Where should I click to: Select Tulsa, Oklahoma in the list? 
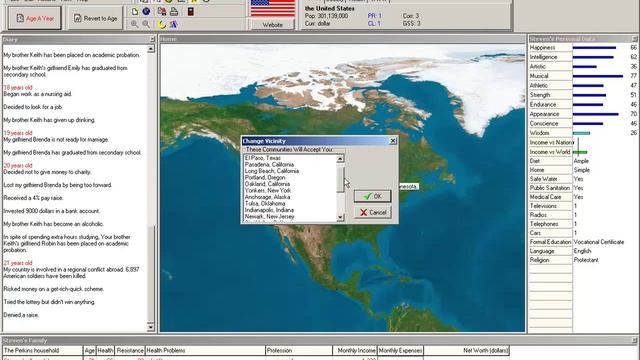(x=265, y=203)
